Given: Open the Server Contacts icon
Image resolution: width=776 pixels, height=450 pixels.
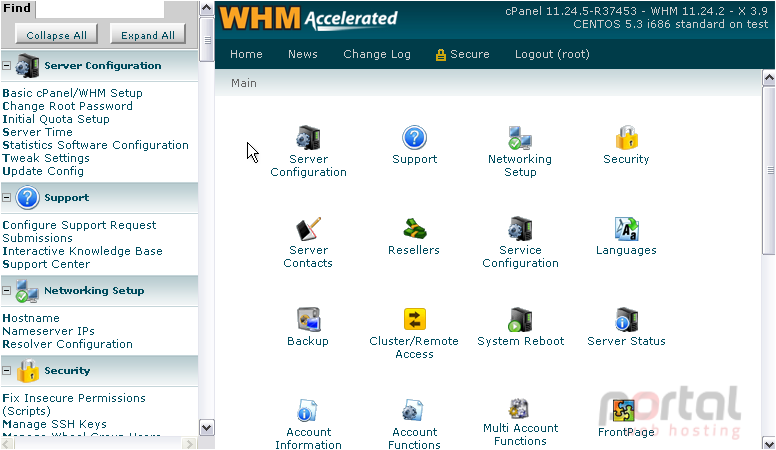Looking at the screenshot, I should click(308, 229).
